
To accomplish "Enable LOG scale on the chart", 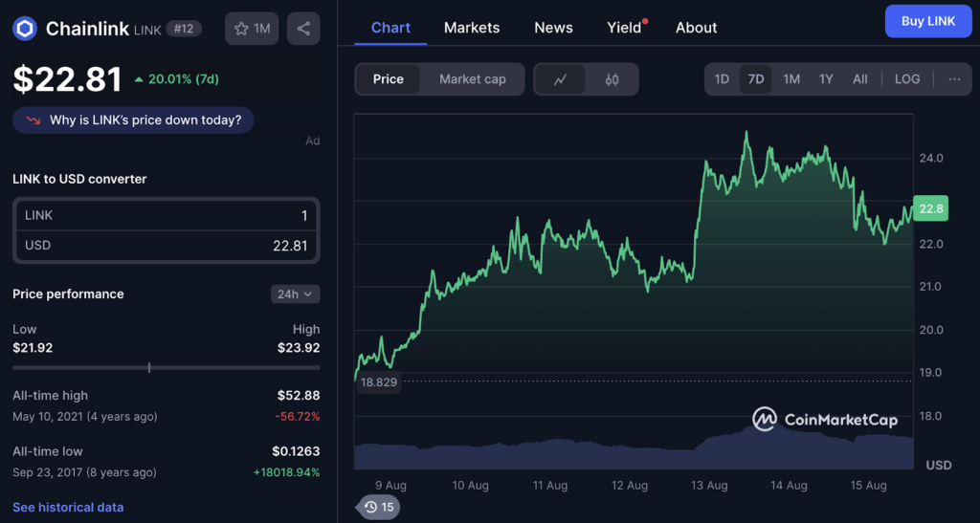I will tap(906, 79).
